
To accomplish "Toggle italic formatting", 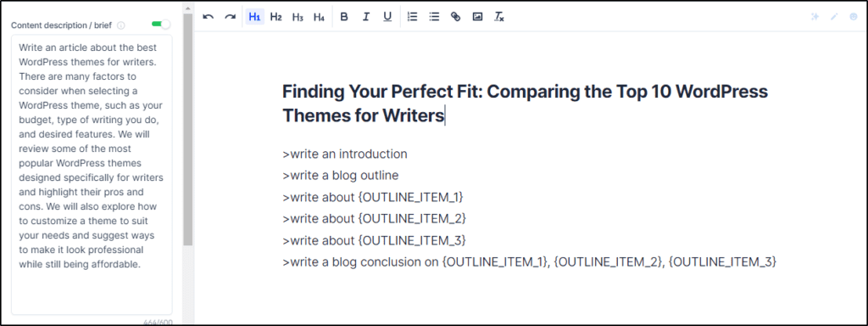I will coord(365,17).
